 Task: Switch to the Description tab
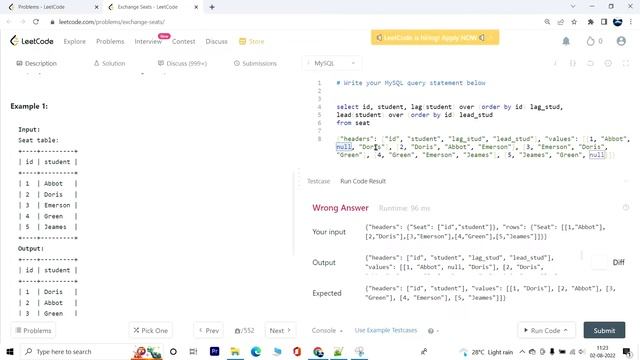coord(36,63)
